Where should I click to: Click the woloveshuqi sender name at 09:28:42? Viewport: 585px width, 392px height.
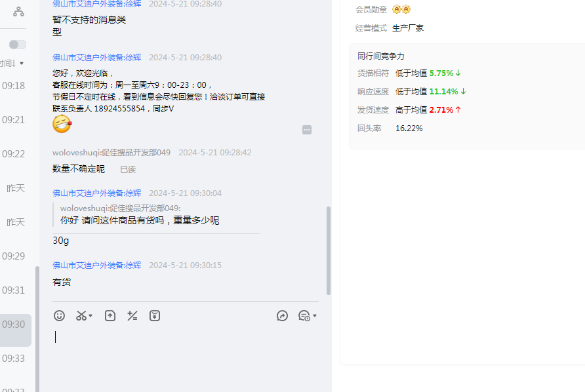111,152
